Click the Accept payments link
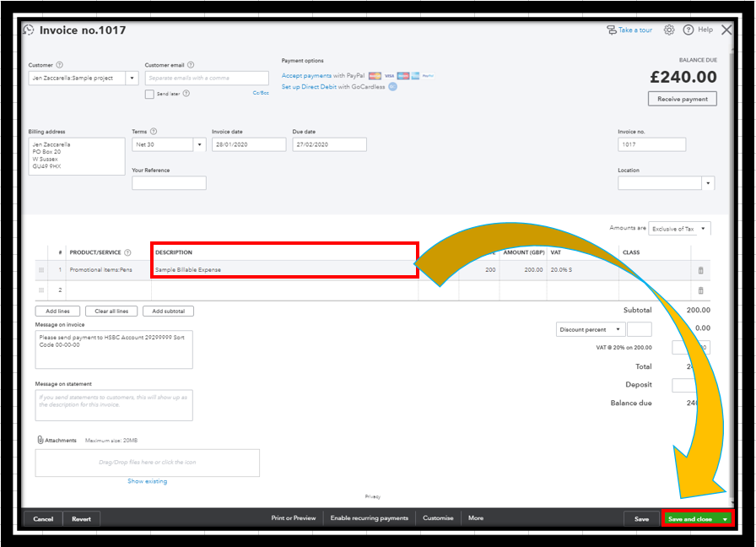 click(306, 76)
